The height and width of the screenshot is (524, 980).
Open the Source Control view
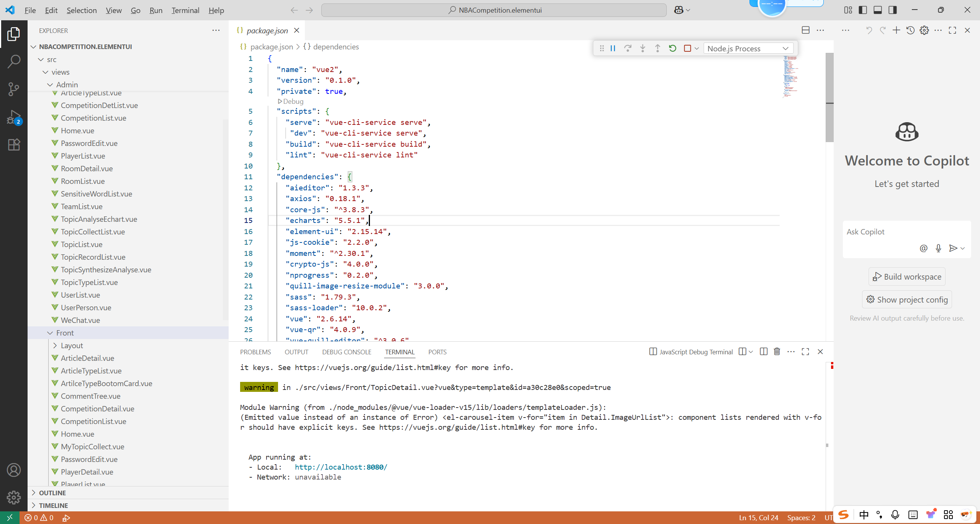pyautogui.click(x=14, y=89)
